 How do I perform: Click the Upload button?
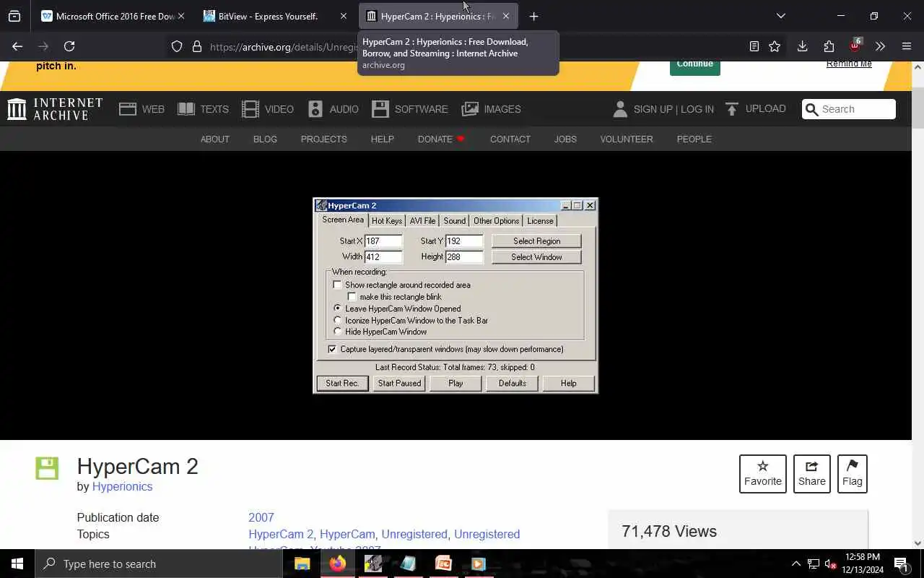[755, 109]
